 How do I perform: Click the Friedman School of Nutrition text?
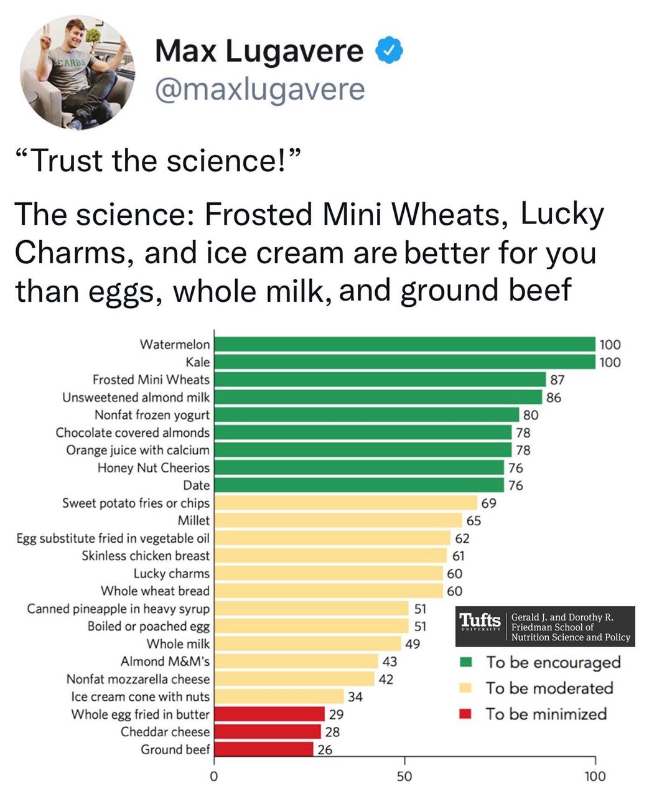coord(571,627)
